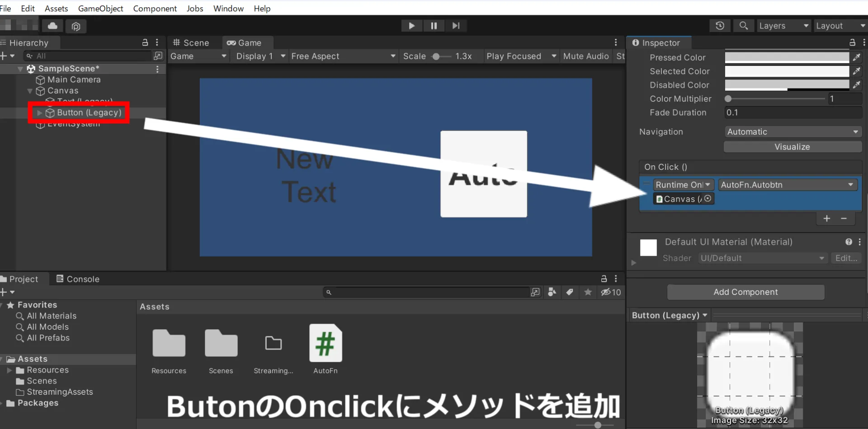Screen dimensions: 868x429
Task: Expand the Resources folder in tree
Action: 9,370
